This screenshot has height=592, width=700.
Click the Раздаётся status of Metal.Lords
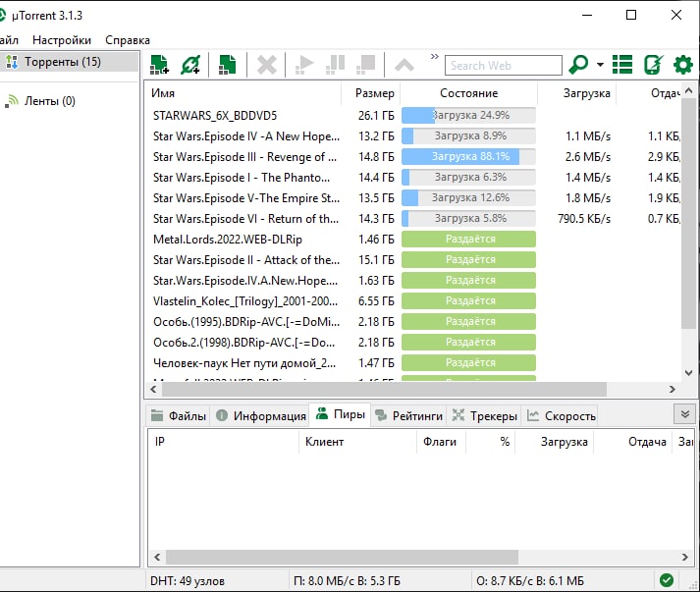468,239
